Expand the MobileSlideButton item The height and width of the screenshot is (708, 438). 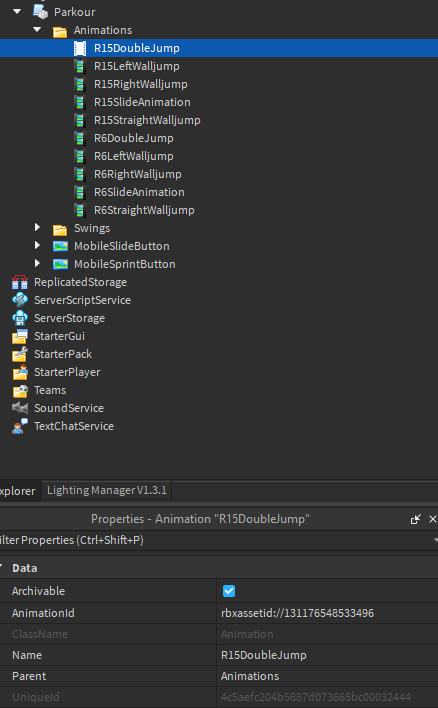point(37,246)
